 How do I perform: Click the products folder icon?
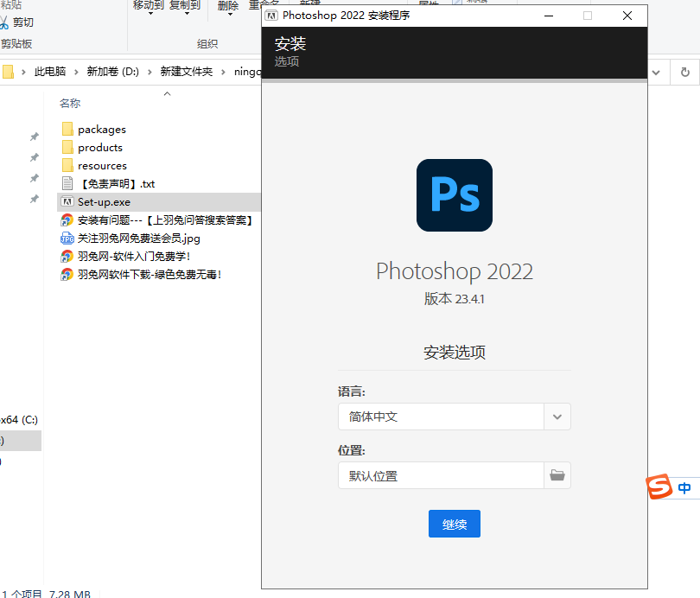click(67, 147)
